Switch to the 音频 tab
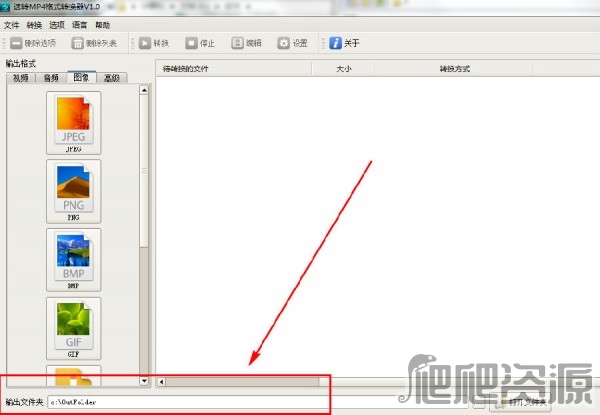 51,78
